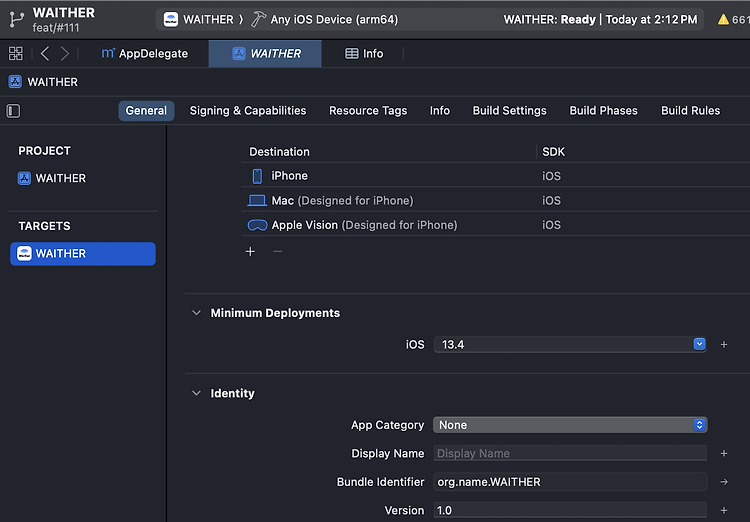The height and width of the screenshot is (522, 750).
Task: Select the Mac (Designed for iPhone) row
Action: click(x=496, y=200)
